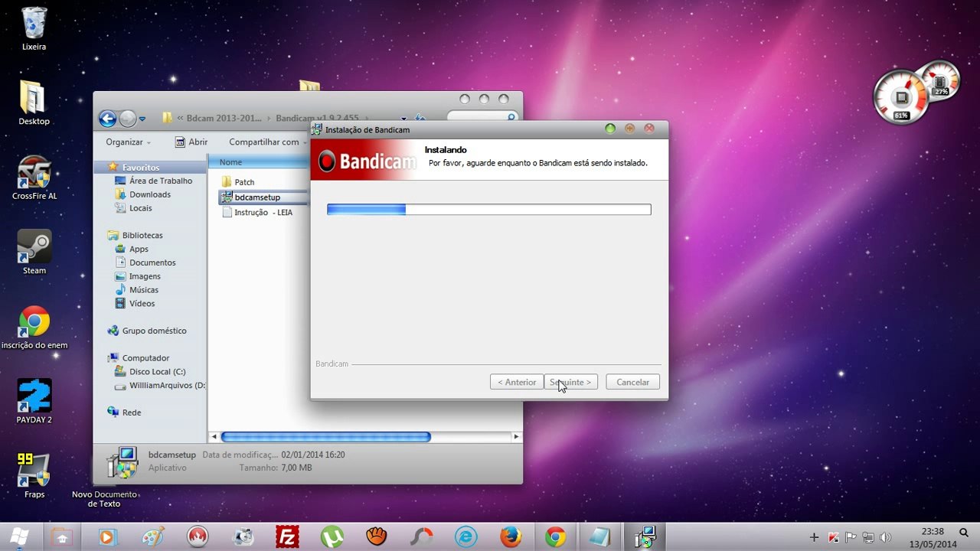Open the Fraps desktop shortcut
This screenshot has width=980, height=551.
point(34,476)
